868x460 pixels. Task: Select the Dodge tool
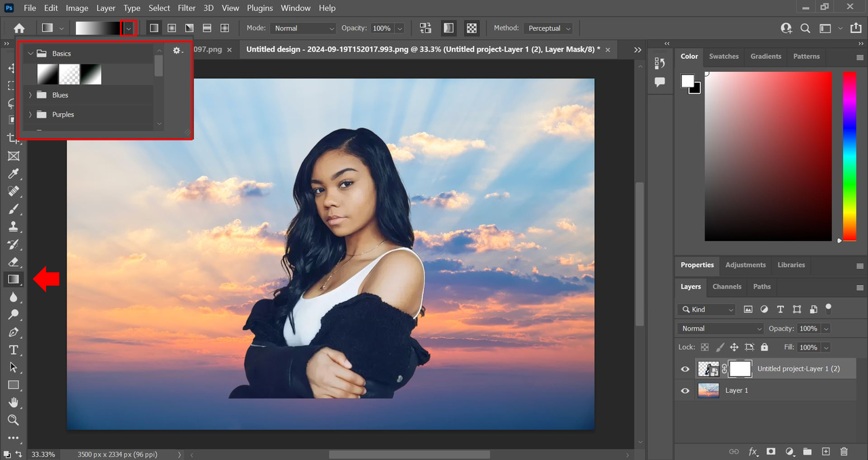coord(13,314)
